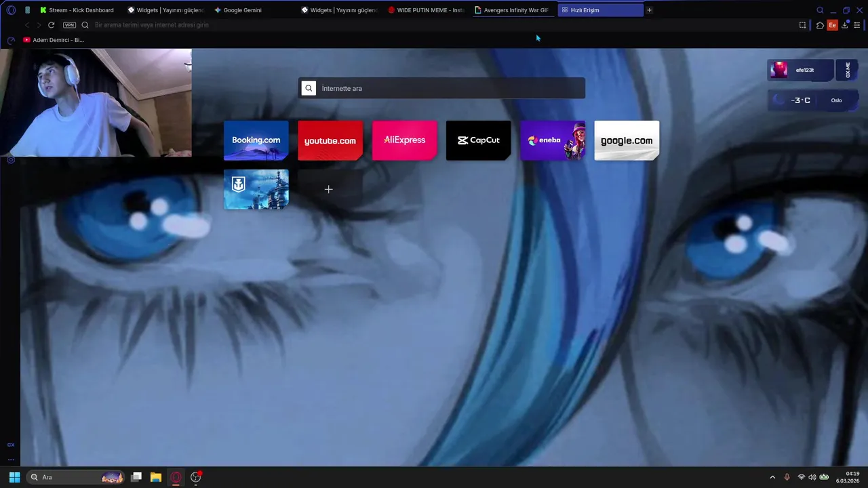Switch to Avengers Infinity War GIF tab
This screenshot has width=868, height=488.
(513, 10)
